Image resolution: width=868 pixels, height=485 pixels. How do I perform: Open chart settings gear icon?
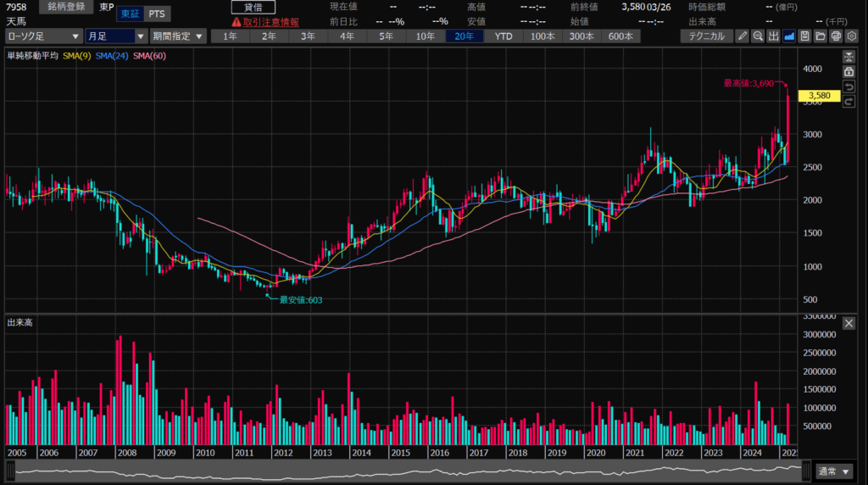[x=851, y=36]
